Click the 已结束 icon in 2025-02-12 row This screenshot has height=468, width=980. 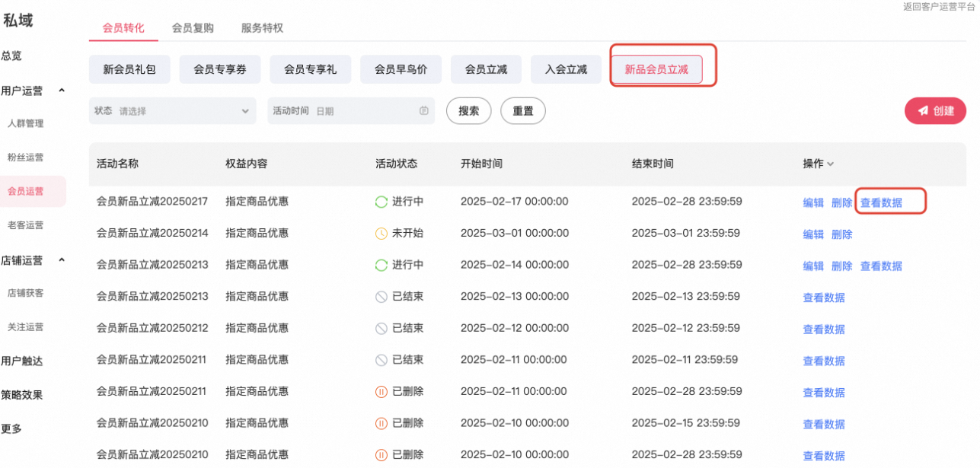[381, 329]
